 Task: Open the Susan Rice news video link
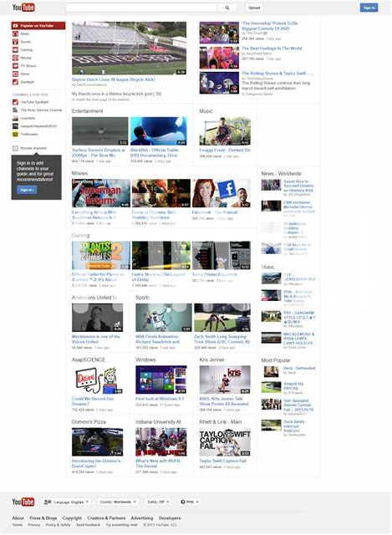pos(298,186)
